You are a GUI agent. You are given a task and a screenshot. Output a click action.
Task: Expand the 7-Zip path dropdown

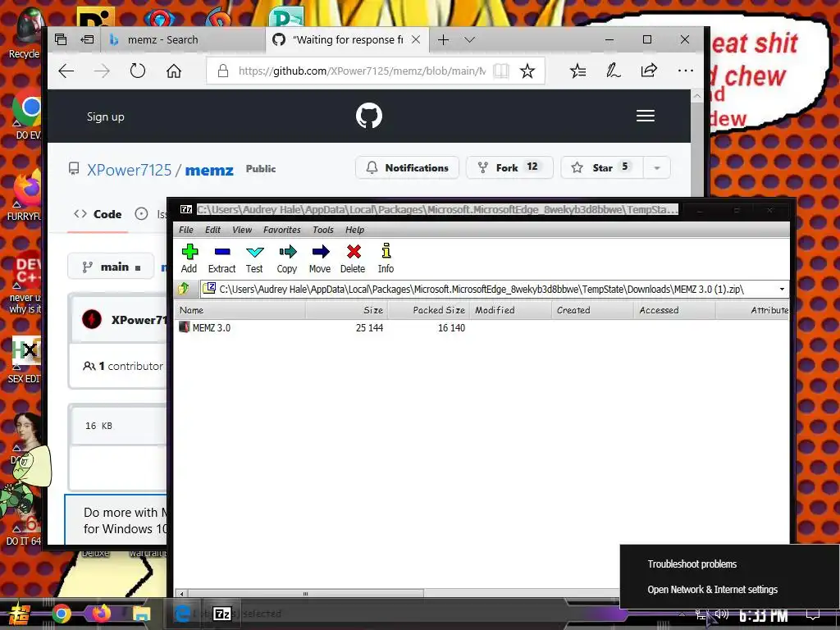[x=782, y=290]
